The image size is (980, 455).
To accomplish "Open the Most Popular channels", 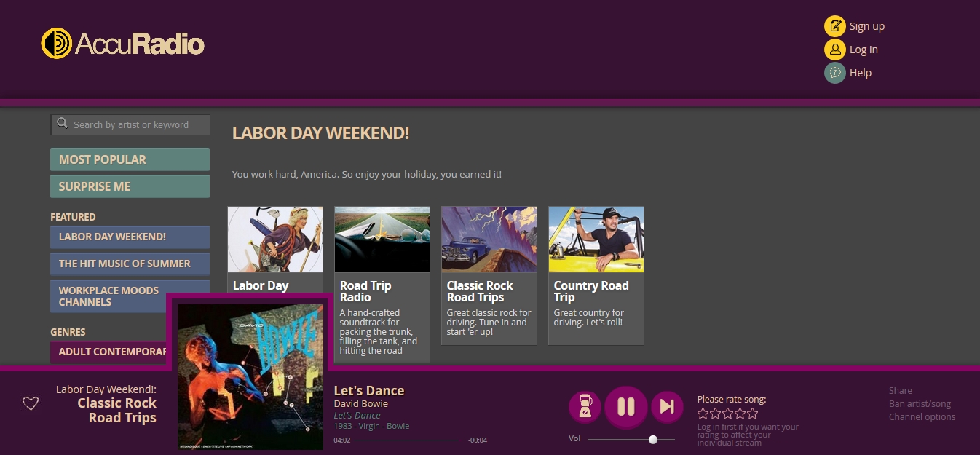I will [x=130, y=159].
